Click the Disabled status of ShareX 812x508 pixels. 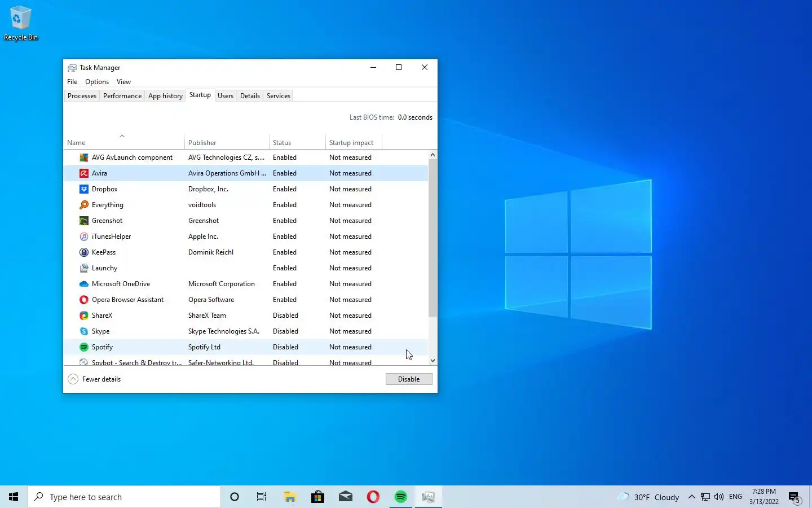[x=285, y=316]
